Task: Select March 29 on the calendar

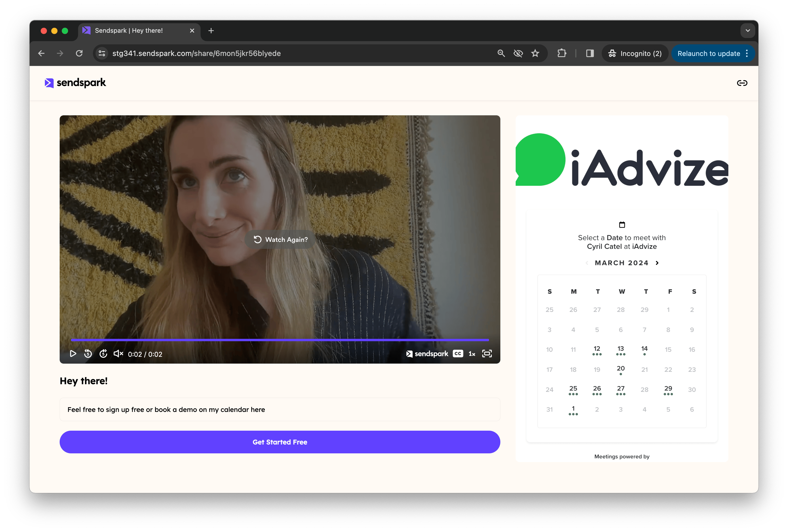Action: [x=668, y=389]
